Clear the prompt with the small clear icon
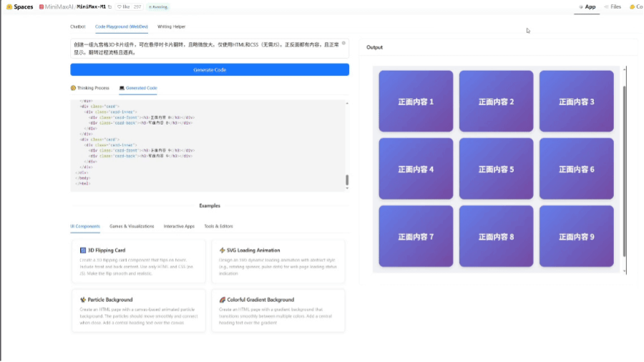Viewport: 644px width, 362px height. [x=343, y=43]
